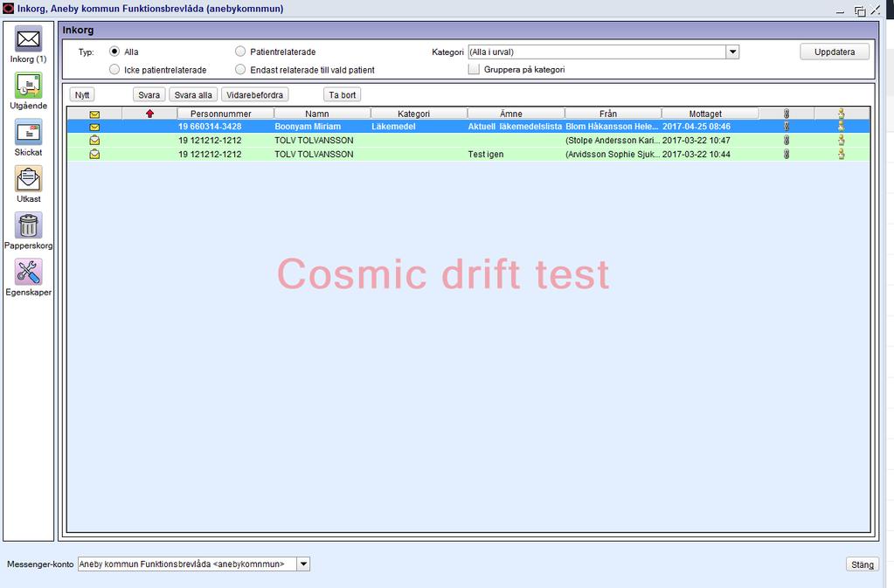The height and width of the screenshot is (588, 894).
Task: Click received date 2017-04-25 08:46
Action: point(696,127)
